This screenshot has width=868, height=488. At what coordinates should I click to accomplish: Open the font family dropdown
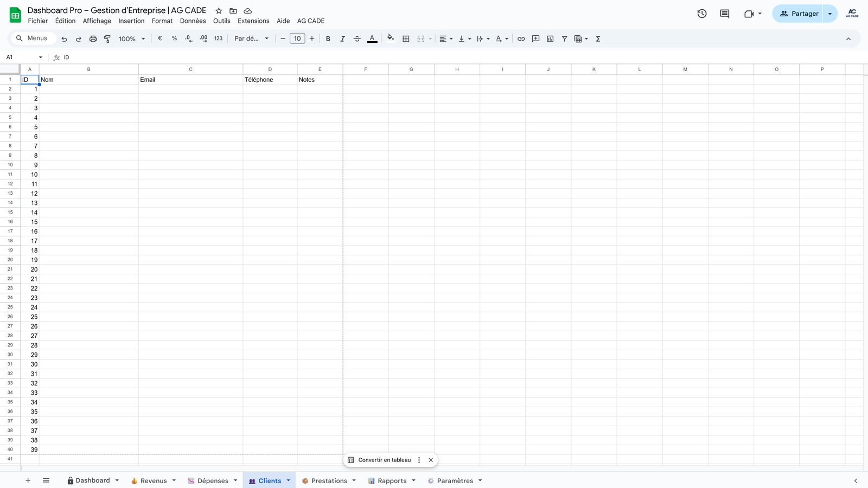251,39
